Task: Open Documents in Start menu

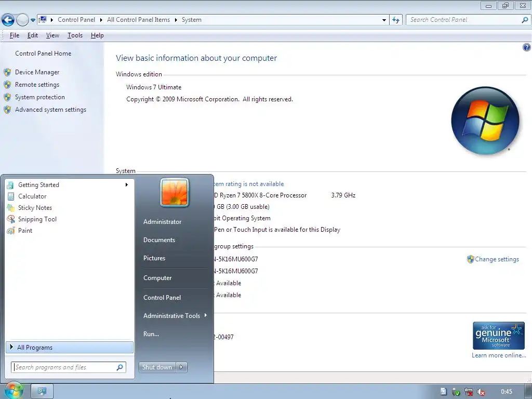Action: (159, 240)
